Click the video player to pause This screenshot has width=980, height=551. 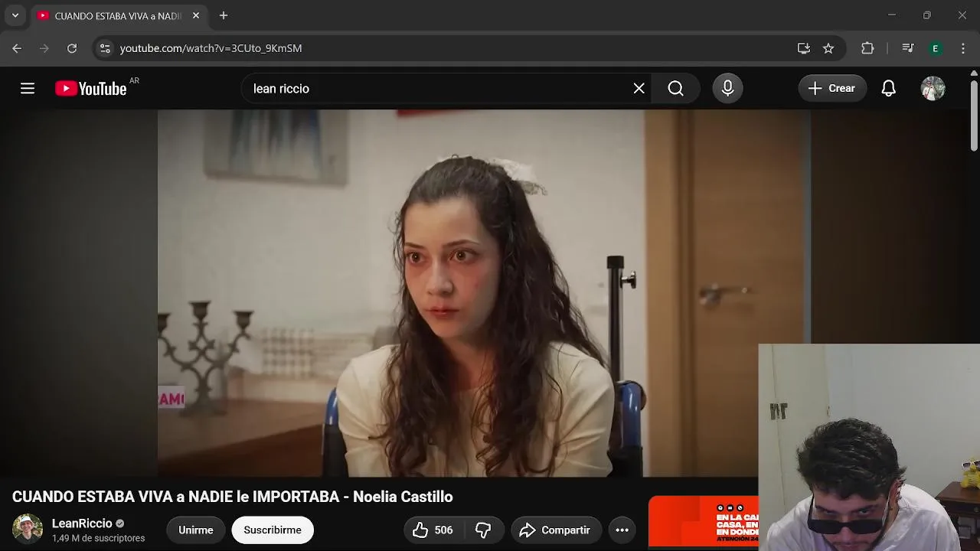point(484,293)
